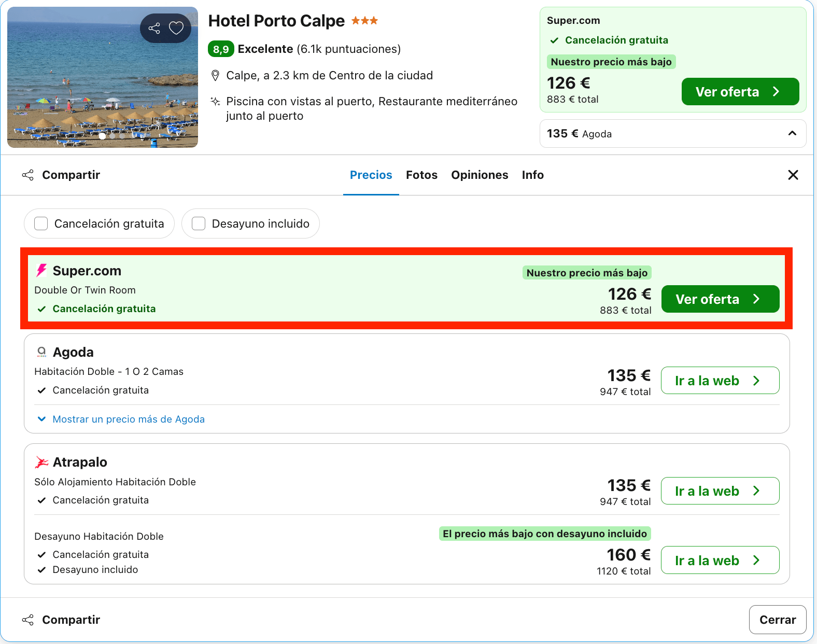Click the Super.com heading in top right card
The height and width of the screenshot is (644, 817).
tap(573, 21)
